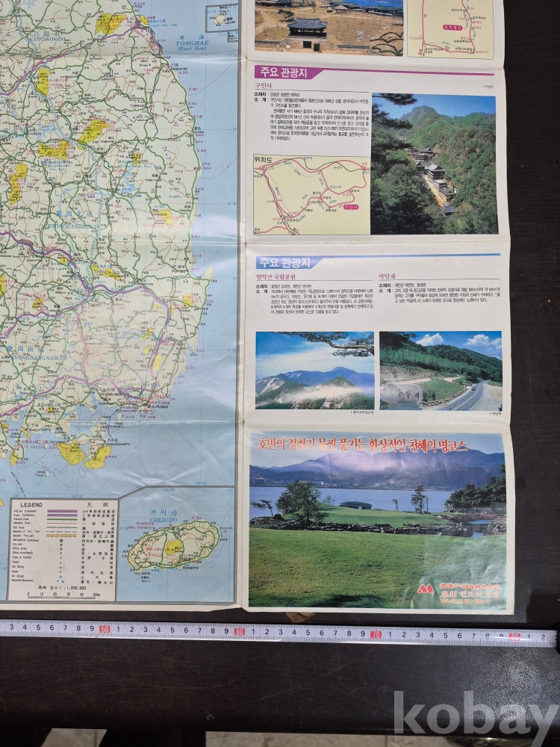Click the engraved stone in the 박달재 photo

click(x=404, y=394)
